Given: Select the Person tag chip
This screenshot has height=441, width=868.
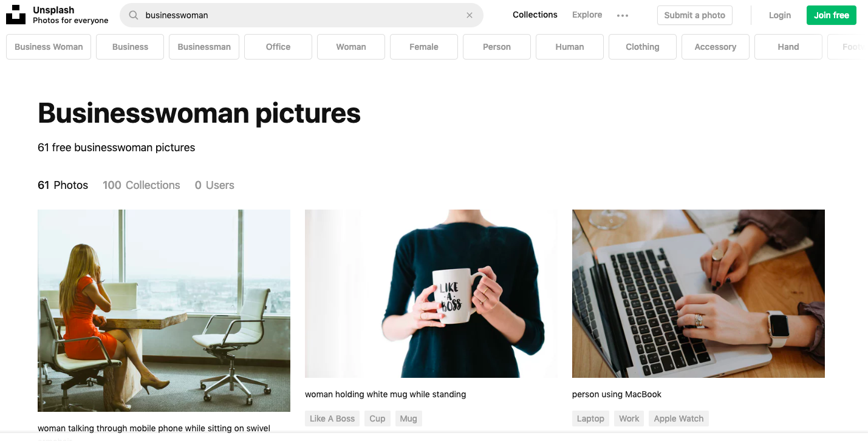Looking at the screenshot, I should (x=497, y=47).
